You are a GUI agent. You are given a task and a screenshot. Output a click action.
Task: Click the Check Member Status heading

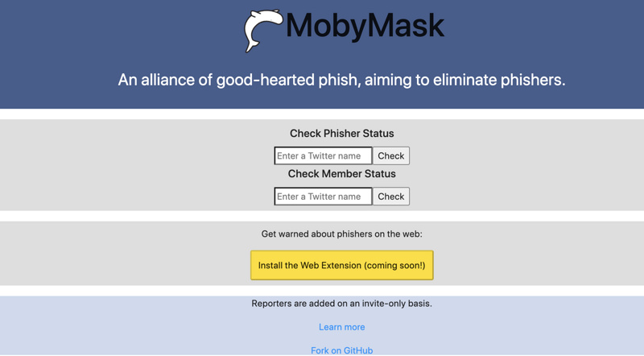click(x=341, y=174)
